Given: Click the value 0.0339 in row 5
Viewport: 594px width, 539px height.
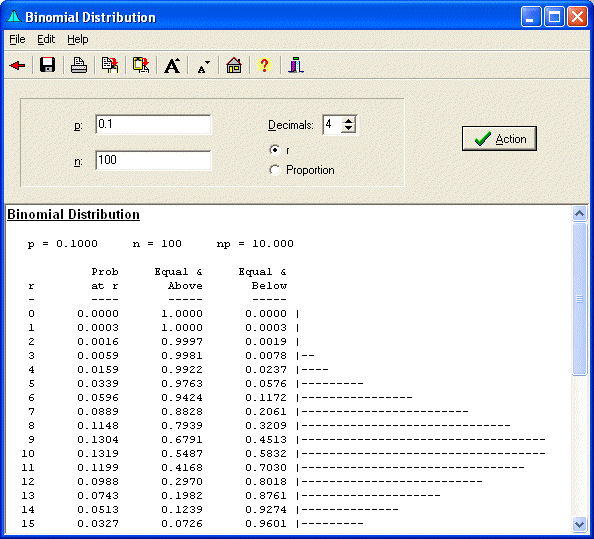Looking at the screenshot, I should [x=98, y=384].
